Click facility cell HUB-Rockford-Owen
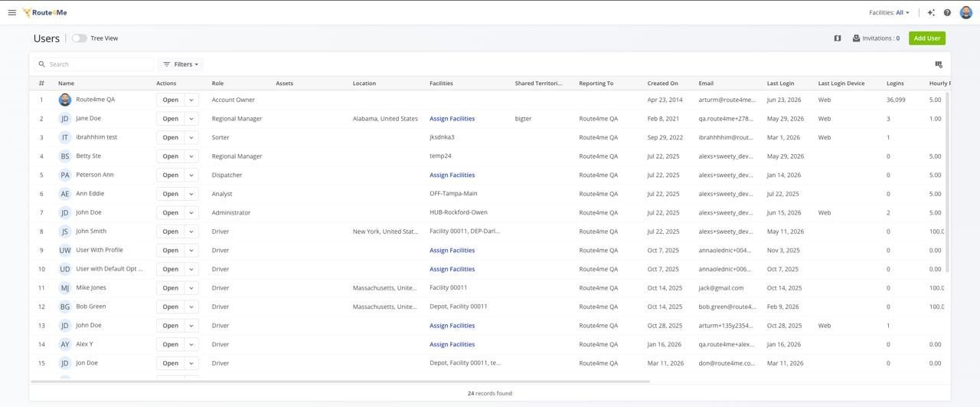This screenshot has height=407, width=980. pos(458,212)
